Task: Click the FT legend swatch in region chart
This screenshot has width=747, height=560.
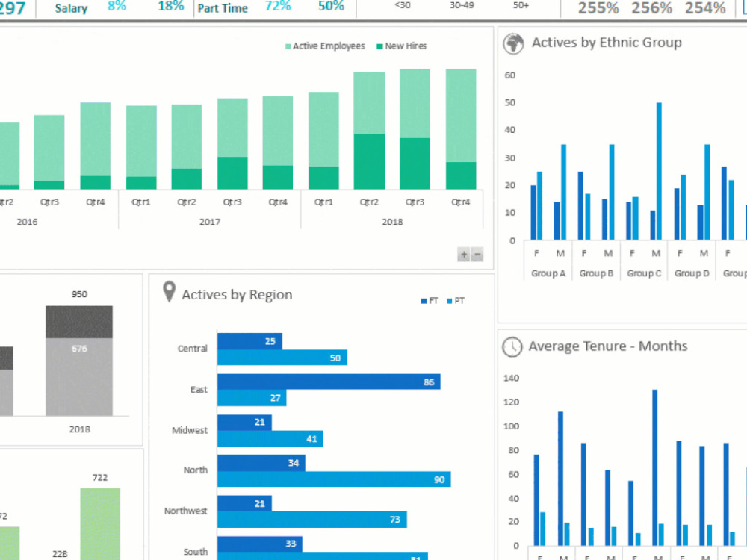Action: [x=424, y=301]
